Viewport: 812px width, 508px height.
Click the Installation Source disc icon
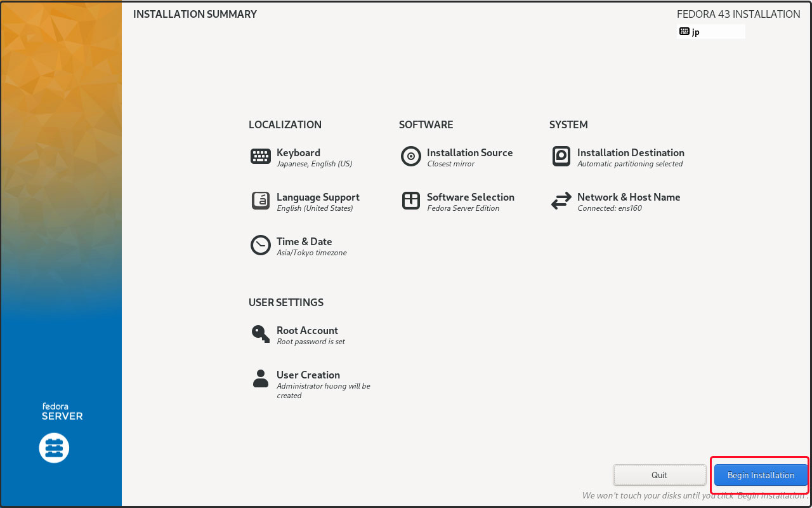click(x=411, y=156)
